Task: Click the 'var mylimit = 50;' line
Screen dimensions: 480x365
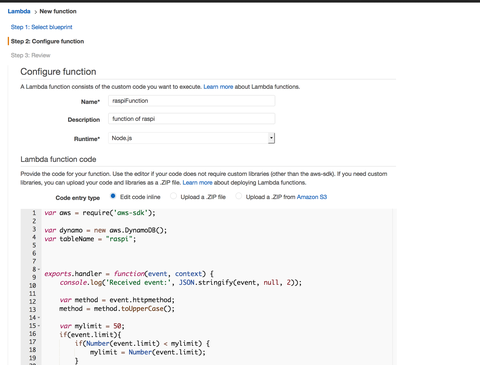Action: coord(92,326)
